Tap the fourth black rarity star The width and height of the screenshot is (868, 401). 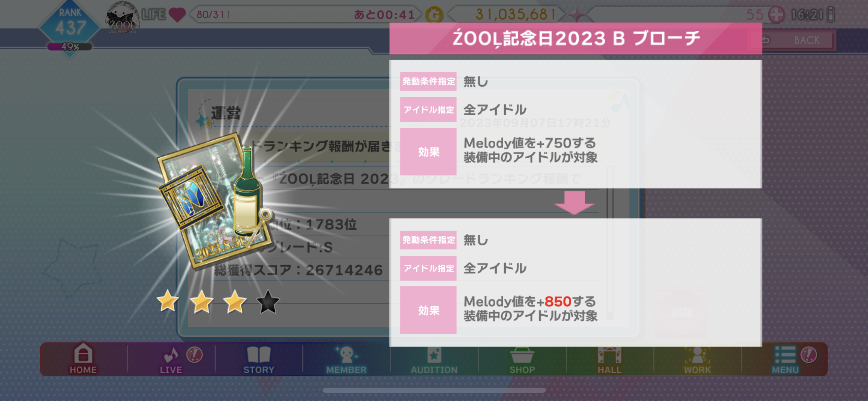click(x=268, y=302)
